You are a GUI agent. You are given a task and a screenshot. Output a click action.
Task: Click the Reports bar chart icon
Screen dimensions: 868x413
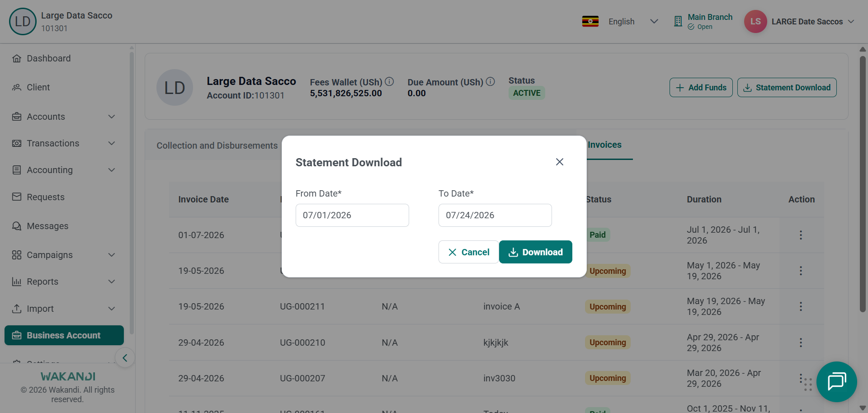[17, 282]
